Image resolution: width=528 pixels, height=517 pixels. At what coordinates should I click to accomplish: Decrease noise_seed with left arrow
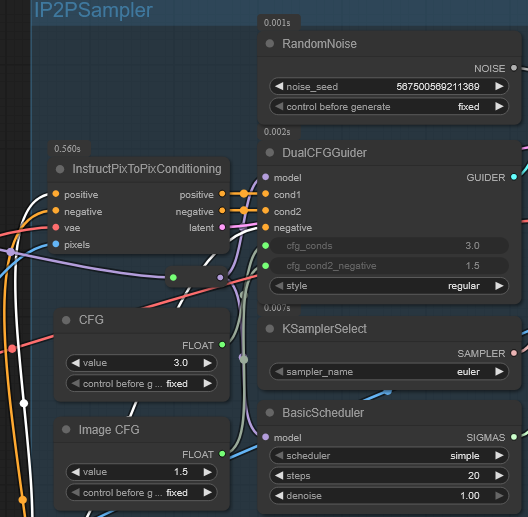pyautogui.click(x=279, y=87)
